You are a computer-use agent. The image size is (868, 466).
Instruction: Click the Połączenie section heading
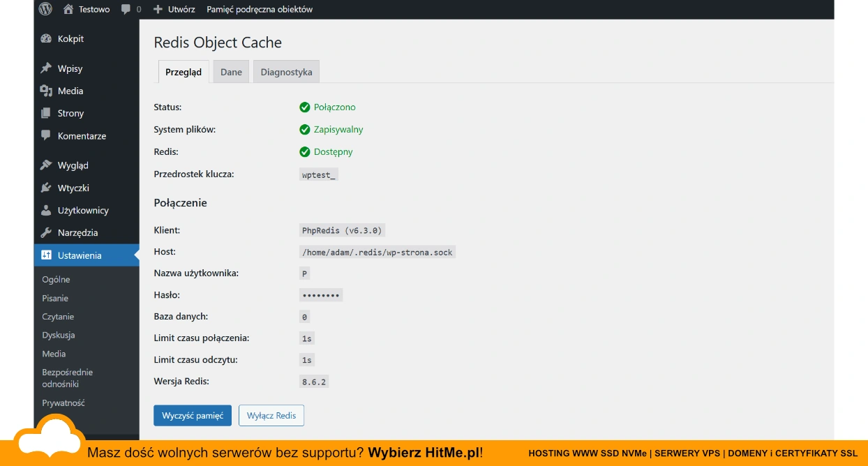[x=181, y=203]
